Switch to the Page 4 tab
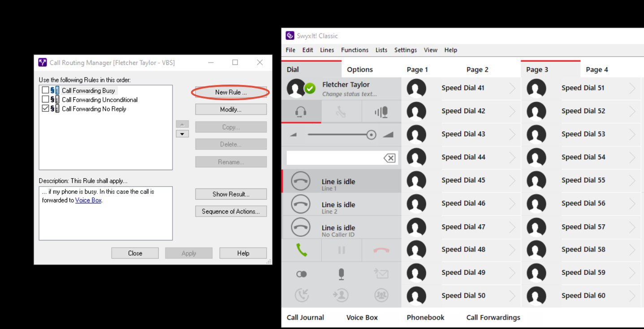Screen dimensions: 644x329 (597, 69)
